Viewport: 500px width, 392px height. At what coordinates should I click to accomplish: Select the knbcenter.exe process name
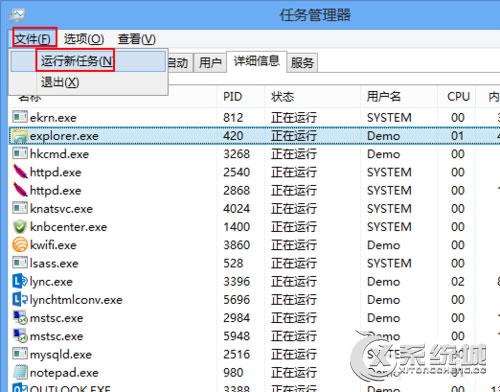pyautogui.click(x=69, y=227)
